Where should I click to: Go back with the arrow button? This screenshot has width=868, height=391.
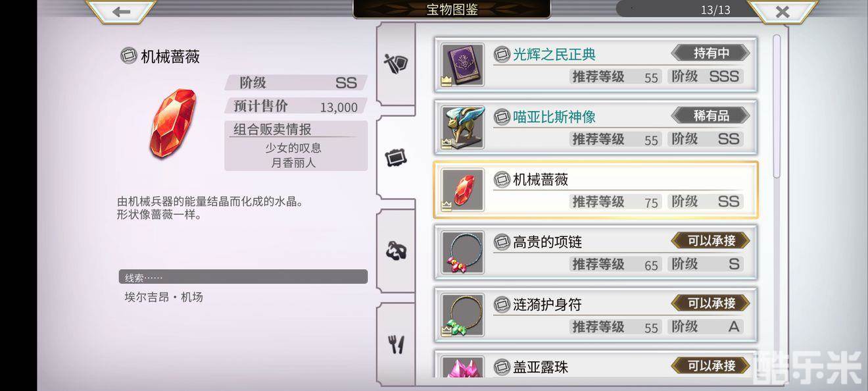pos(121,11)
